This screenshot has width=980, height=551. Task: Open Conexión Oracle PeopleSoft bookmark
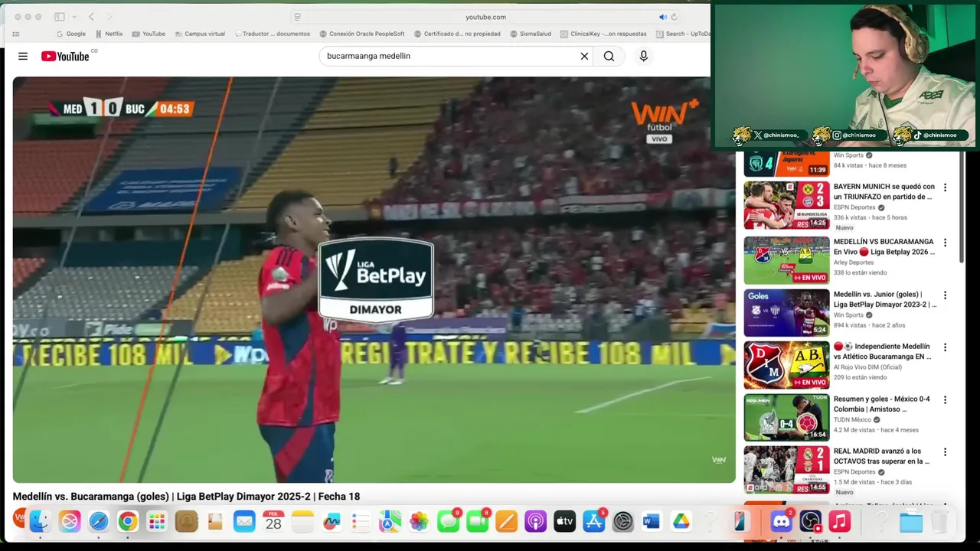[x=361, y=34]
